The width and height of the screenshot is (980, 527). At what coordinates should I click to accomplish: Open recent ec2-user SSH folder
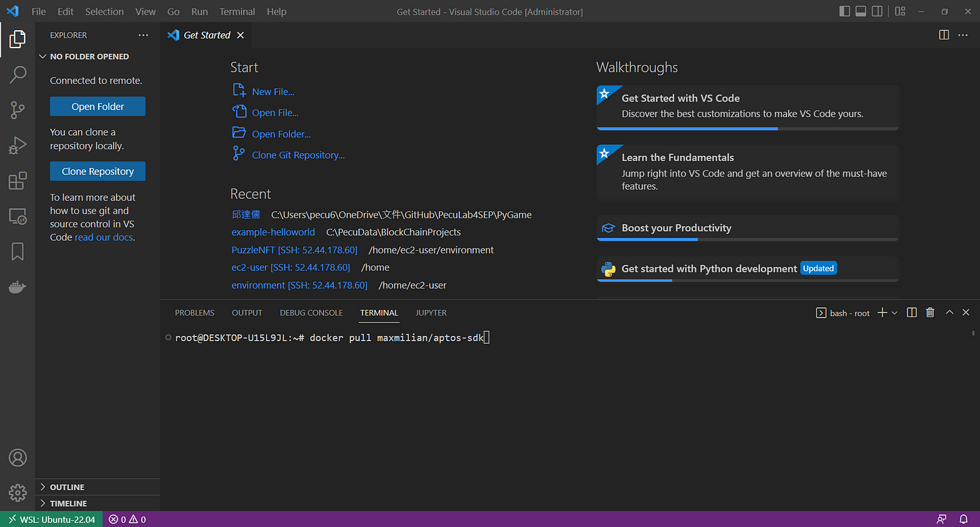tap(290, 267)
